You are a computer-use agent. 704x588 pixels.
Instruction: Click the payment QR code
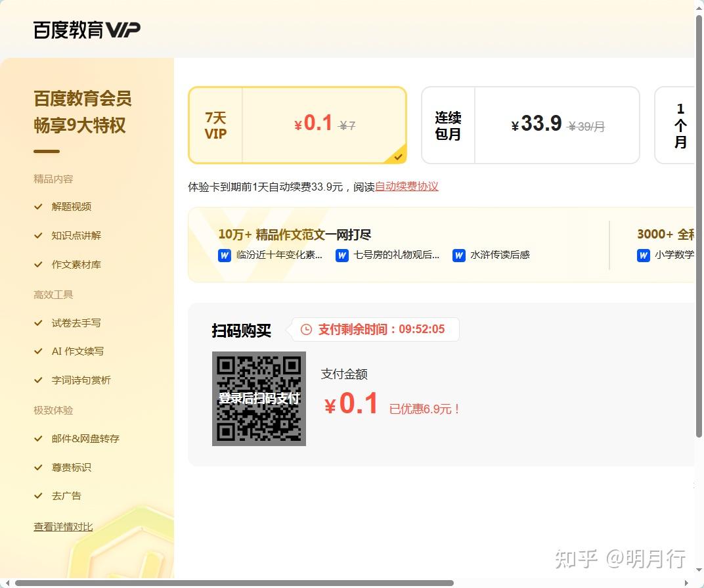(259, 399)
